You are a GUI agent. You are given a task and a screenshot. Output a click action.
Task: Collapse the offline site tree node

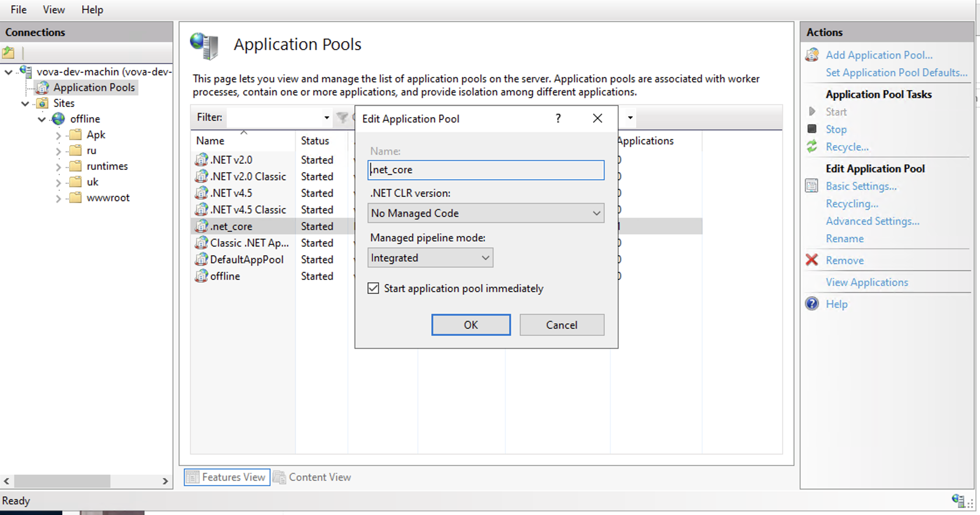tap(42, 119)
